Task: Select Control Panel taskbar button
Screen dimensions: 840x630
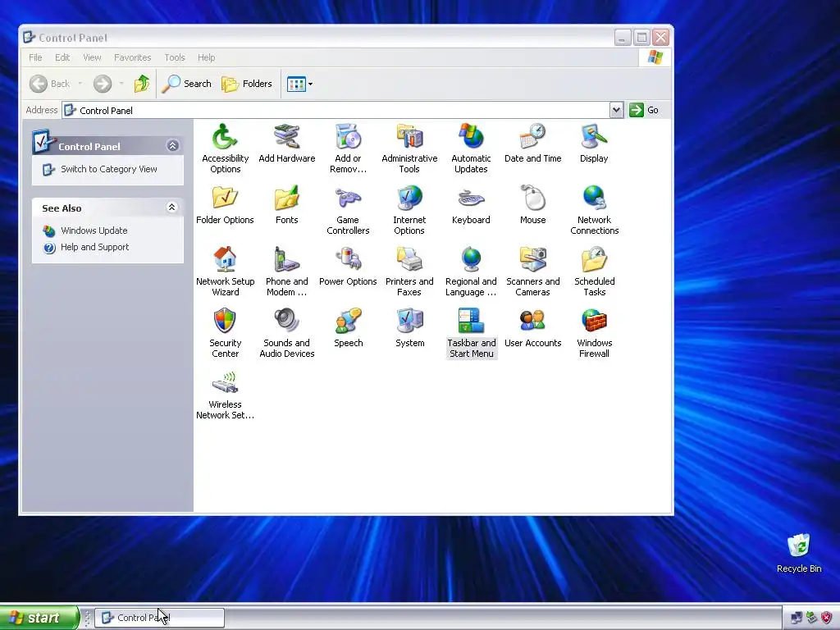Action: (160, 618)
